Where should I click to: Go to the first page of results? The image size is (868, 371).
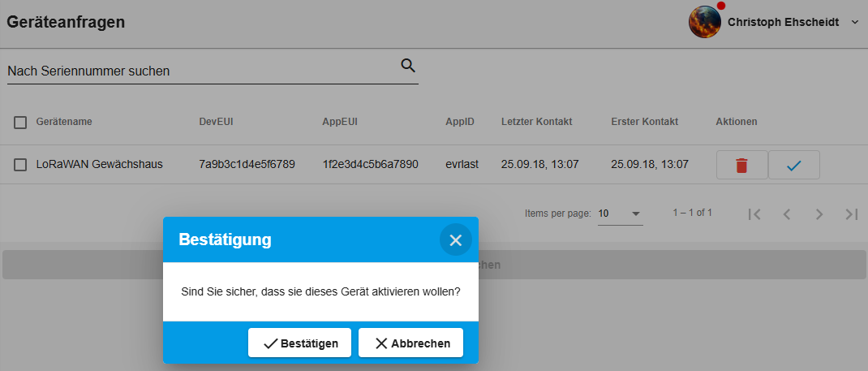point(754,214)
